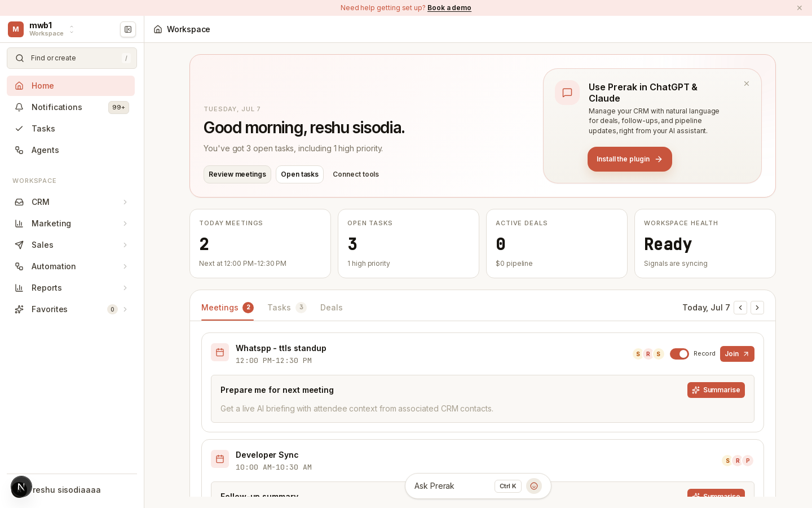Viewport: 812px width, 508px height.
Task: Close the ChatGPT & Claude promo card
Action: 747,84
